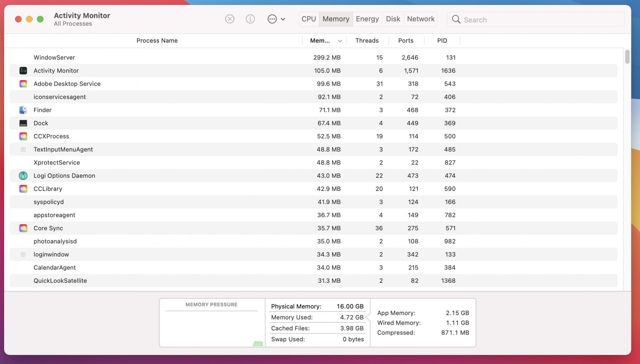Click the Core Sync process icon

tap(23, 228)
